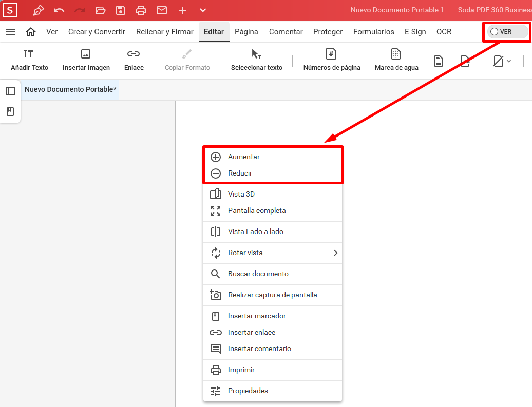Toggle the bookmarks panel icon
The height and width of the screenshot is (407, 532).
[x=10, y=111]
